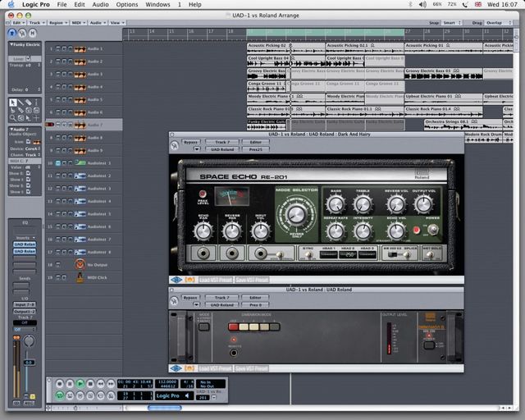
Task: Open the Audio menu in the menu bar
Action: pyautogui.click(x=100, y=5)
